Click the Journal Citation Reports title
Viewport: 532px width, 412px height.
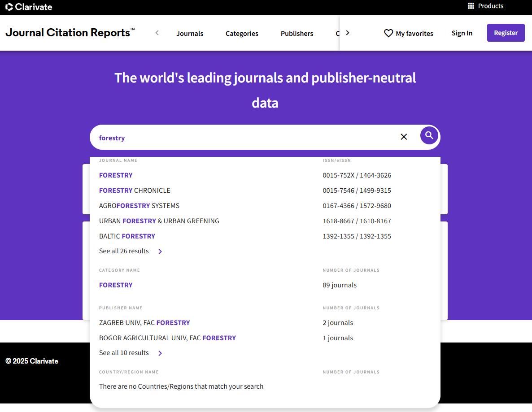(x=70, y=33)
